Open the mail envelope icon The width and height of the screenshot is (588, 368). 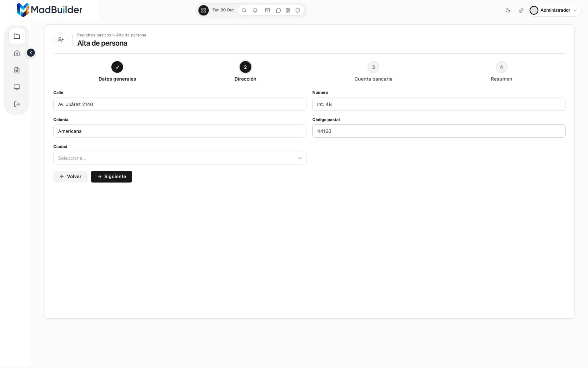[268, 10]
